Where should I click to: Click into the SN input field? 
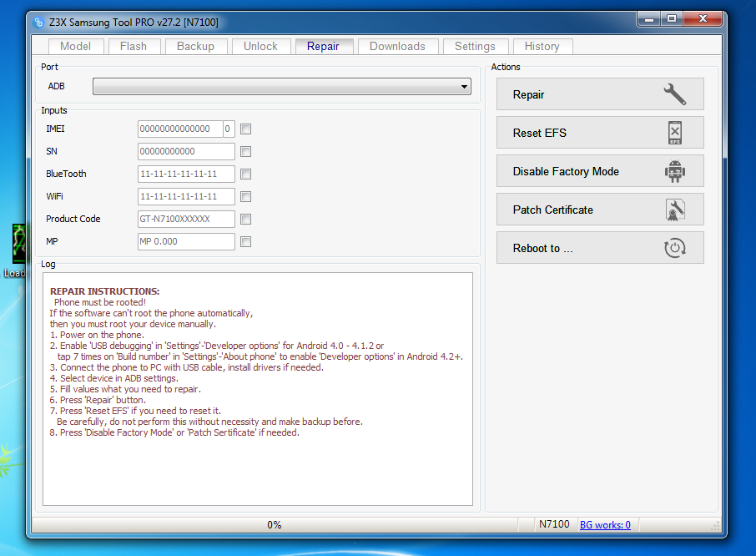186,151
